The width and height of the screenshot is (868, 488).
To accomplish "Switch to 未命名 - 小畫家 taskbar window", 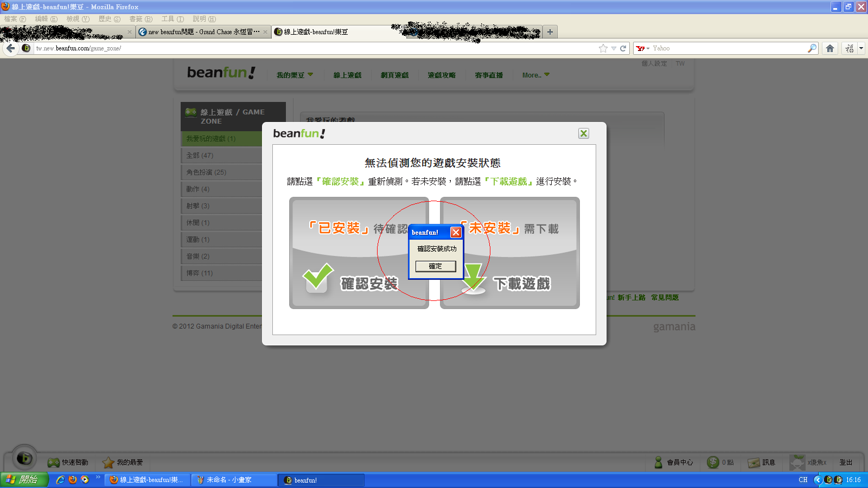I will [x=234, y=480].
